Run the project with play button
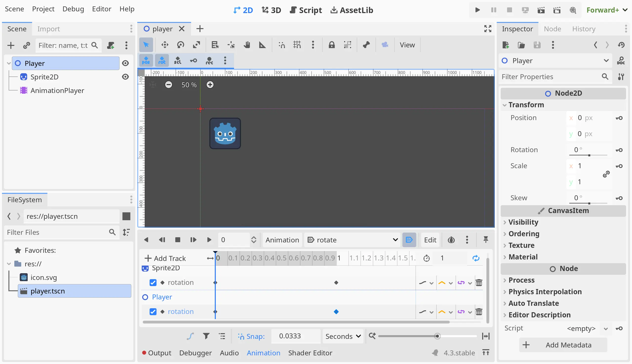Screen dimensions: 632x364 [x=477, y=10]
